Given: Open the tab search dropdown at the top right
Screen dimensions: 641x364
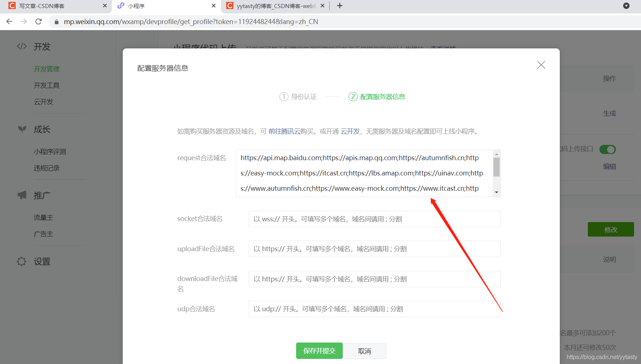Looking at the screenshot, I should pos(626,6).
